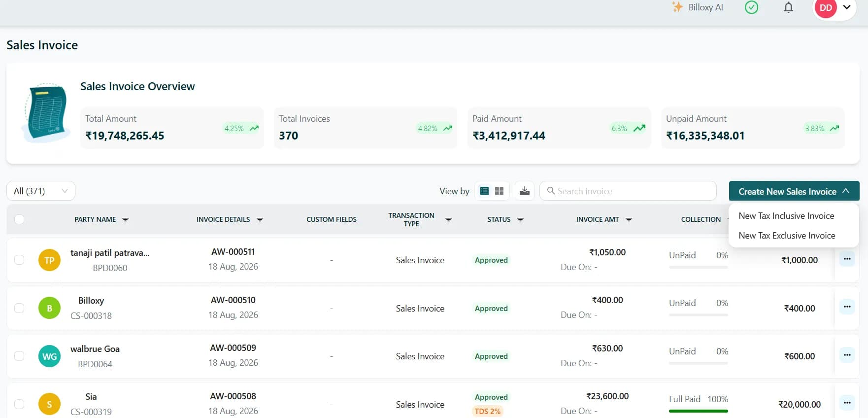The height and width of the screenshot is (418, 868).
Task: Filter by Status column icon
Action: click(x=520, y=219)
